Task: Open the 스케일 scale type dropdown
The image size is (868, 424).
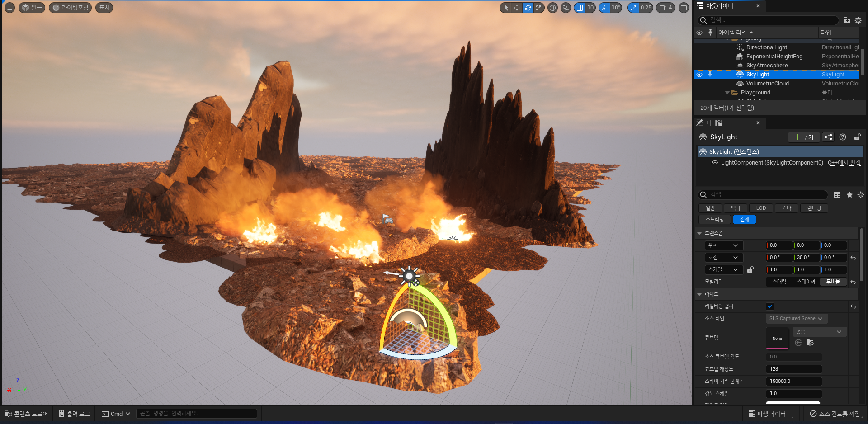Action: pyautogui.click(x=723, y=270)
